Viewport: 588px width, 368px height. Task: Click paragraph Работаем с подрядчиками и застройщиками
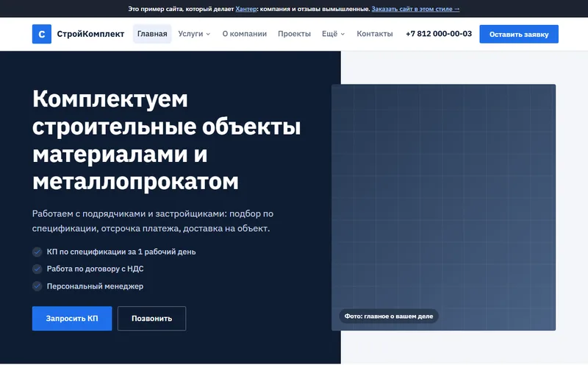click(x=153, y=221)
